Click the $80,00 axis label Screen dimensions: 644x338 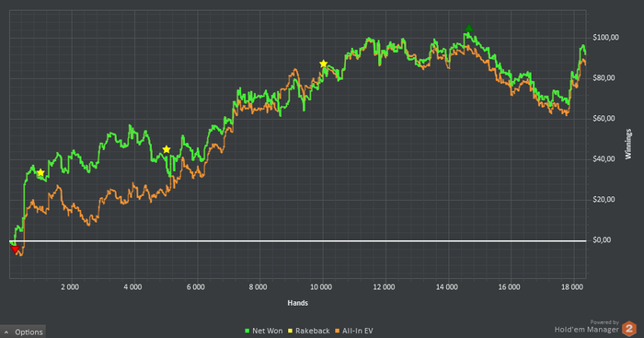tap(604, 77)
